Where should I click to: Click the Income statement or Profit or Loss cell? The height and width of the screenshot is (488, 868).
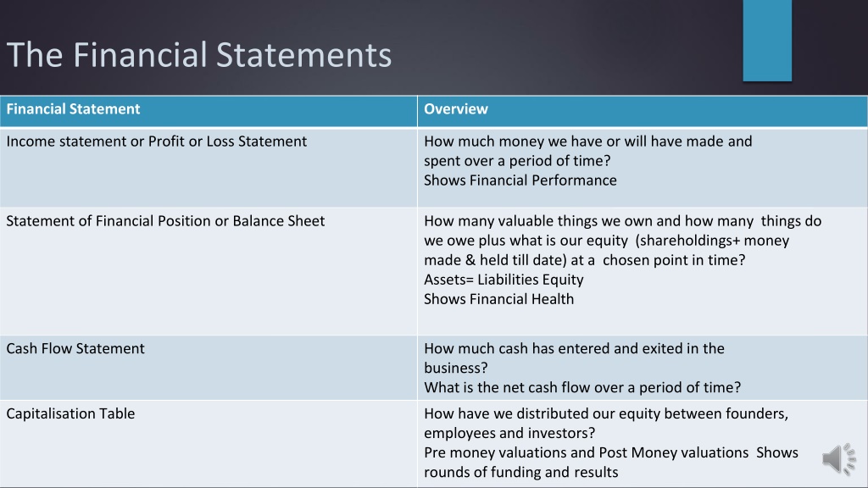click(x=209, y=168)
